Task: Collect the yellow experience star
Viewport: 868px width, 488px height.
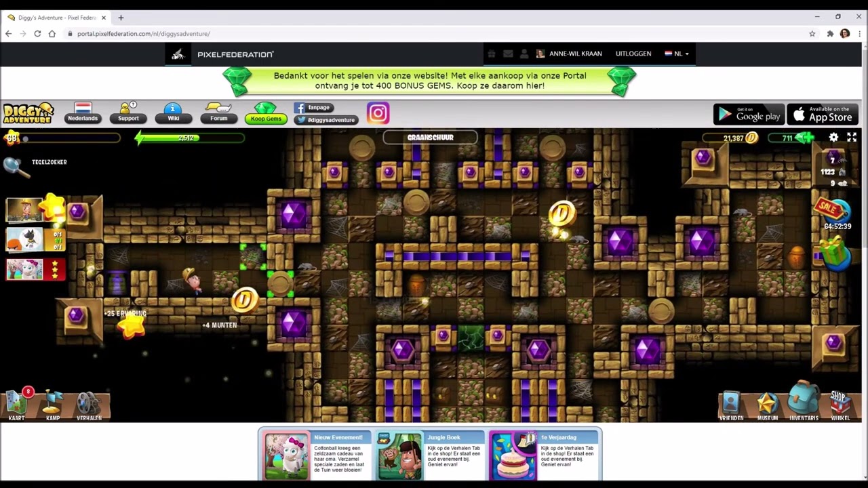Action: [x=132, y=326]
